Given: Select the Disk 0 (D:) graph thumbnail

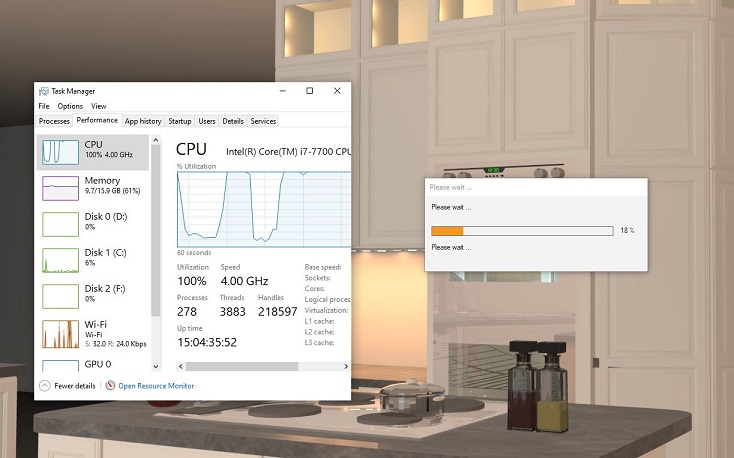Looking at the screenshot, I should (60, 224).
